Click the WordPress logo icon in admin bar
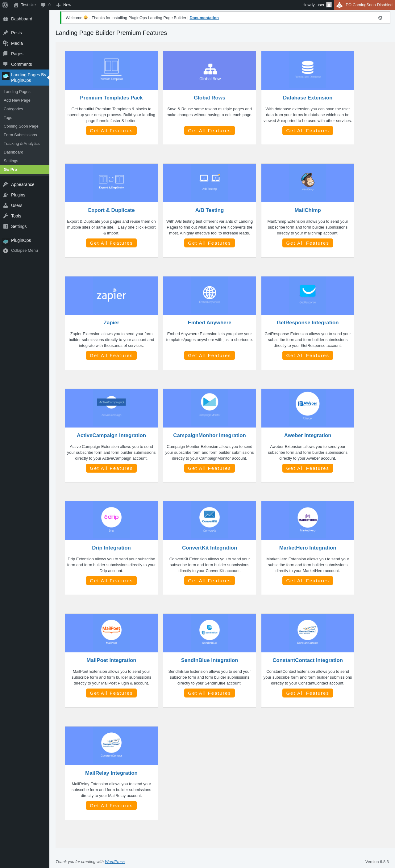The image size is (395, 868). point(5,5)
